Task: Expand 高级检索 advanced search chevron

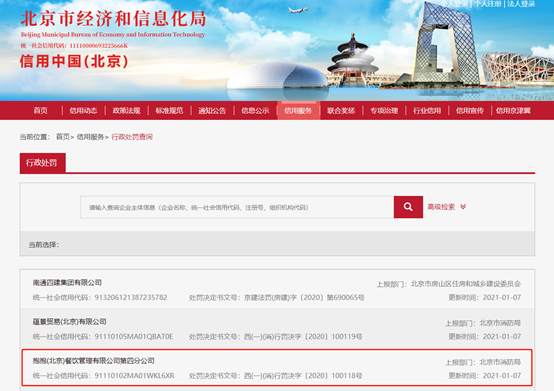Action: click(x=463, y=207)
